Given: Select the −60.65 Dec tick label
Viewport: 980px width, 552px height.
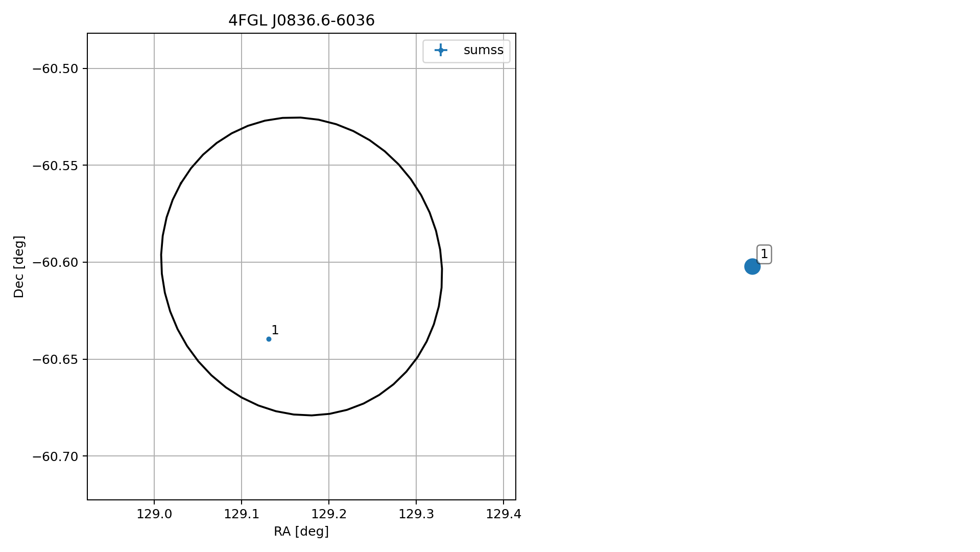Looking at the screenshot, I should (x=56, y=359).
